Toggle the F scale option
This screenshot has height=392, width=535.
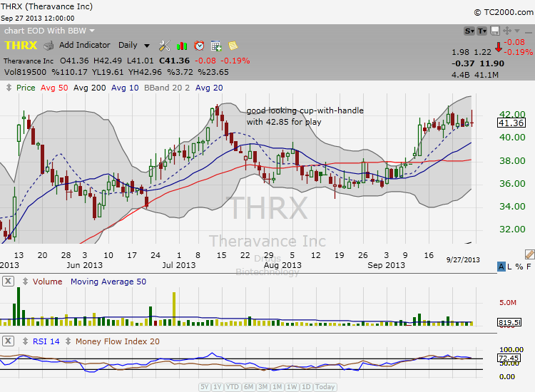pos(529,267)
